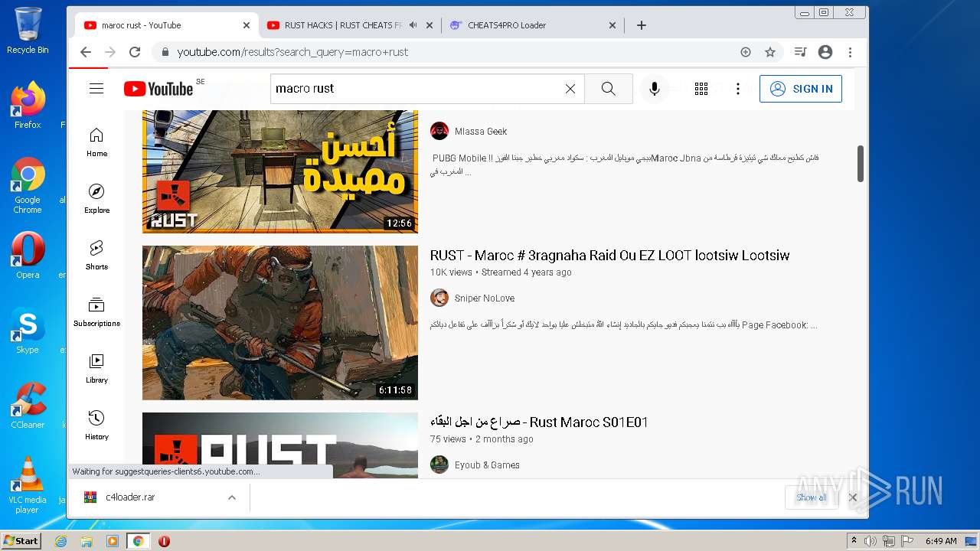This screenshot has width=980, height=551.
Task: Open Chrome profile avatar
Action: point(825,52)
